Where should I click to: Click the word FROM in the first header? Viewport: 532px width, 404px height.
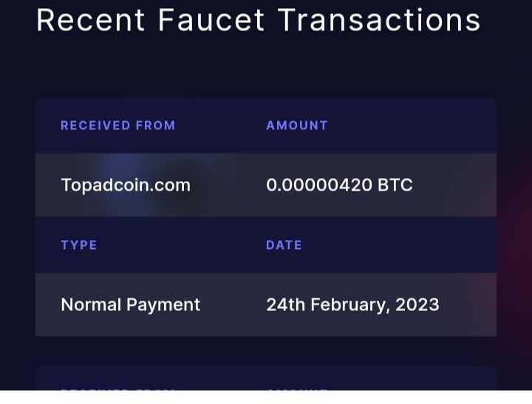(155, 126)
